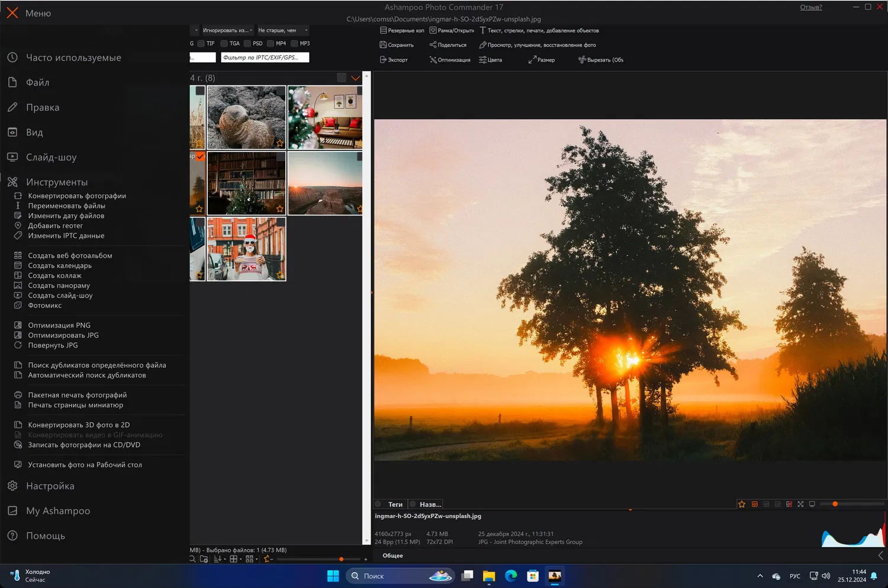Open the "Не старше, чем" dropdown
This screenshot has width=888, height=588.
pyautogui.click(x=282, y=30)
